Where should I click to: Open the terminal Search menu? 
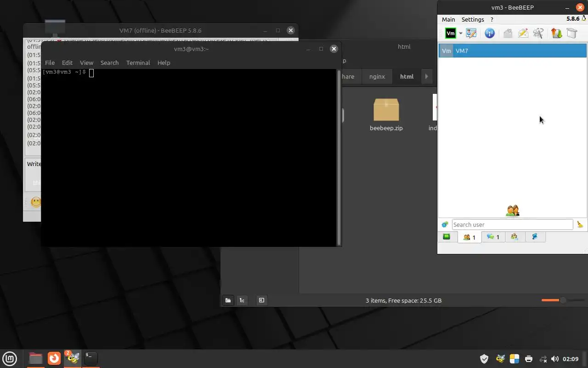click(109, 63)
